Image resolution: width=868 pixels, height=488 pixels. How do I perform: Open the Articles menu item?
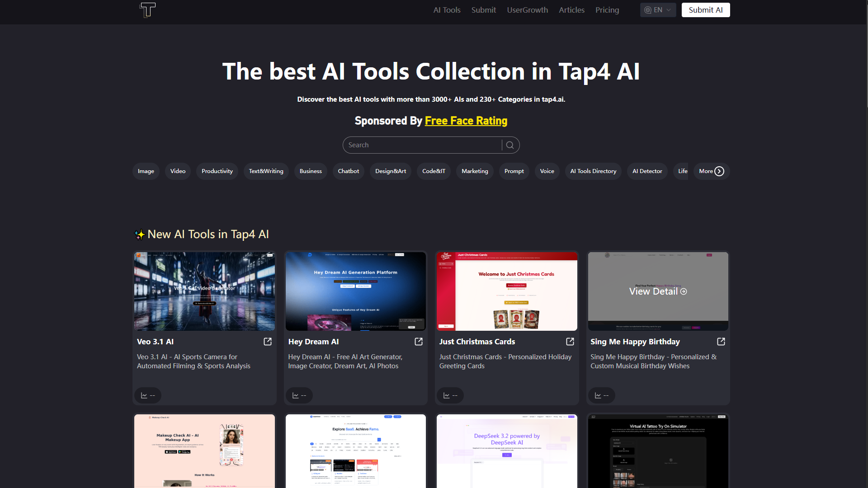[x=571, y=9]
